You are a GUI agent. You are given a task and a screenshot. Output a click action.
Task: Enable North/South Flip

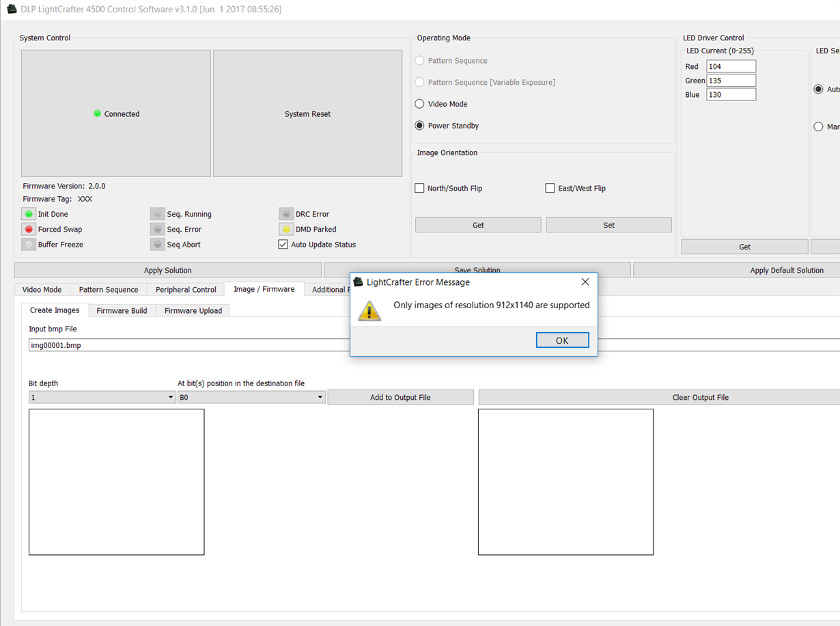[x=419, y=188]
